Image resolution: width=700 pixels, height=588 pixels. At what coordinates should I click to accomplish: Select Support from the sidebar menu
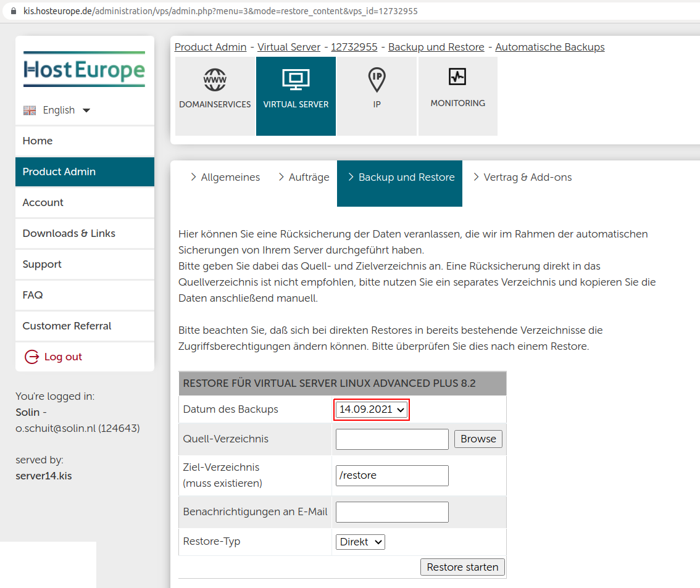tap(42, 264)
